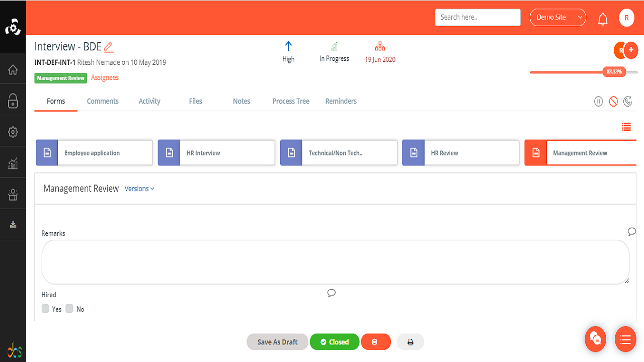Open the HR Interview form card
Screen dimensions: 644x362
[216, 153]
